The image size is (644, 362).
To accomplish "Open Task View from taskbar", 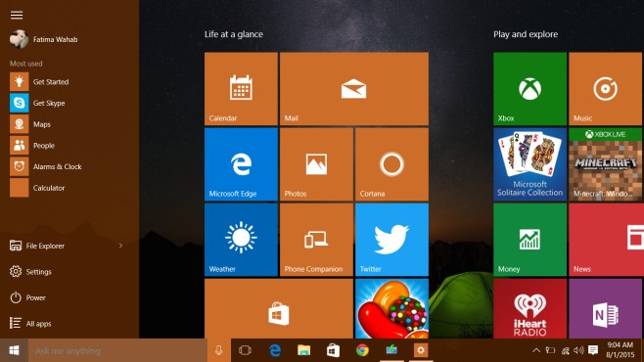I will tap(246, 350).
